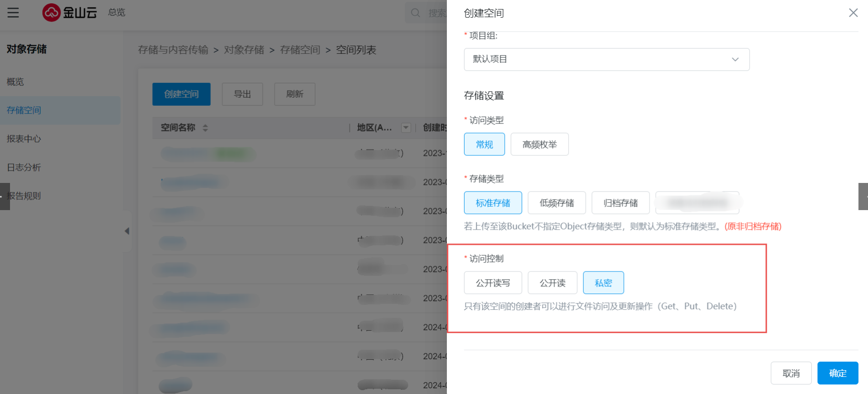Click 存储空间 breadcrumb link
The width and height of the screenshot is (868, 394).
click(300, 50)
